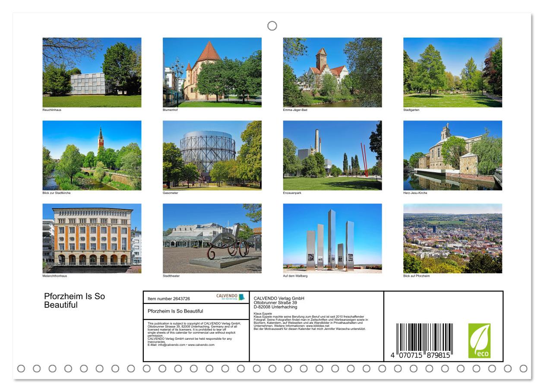Click the 'Stadtgarten' caption text
The width and height of the screenshot is (544, 392).
pos(411,110)
